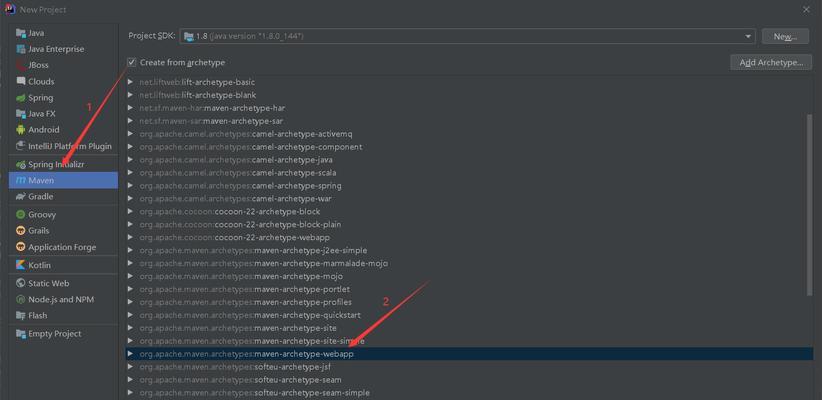This screenshot has width=822, height=400.
Task: Click the Kotlin logo icon
Action: (21, 265)
